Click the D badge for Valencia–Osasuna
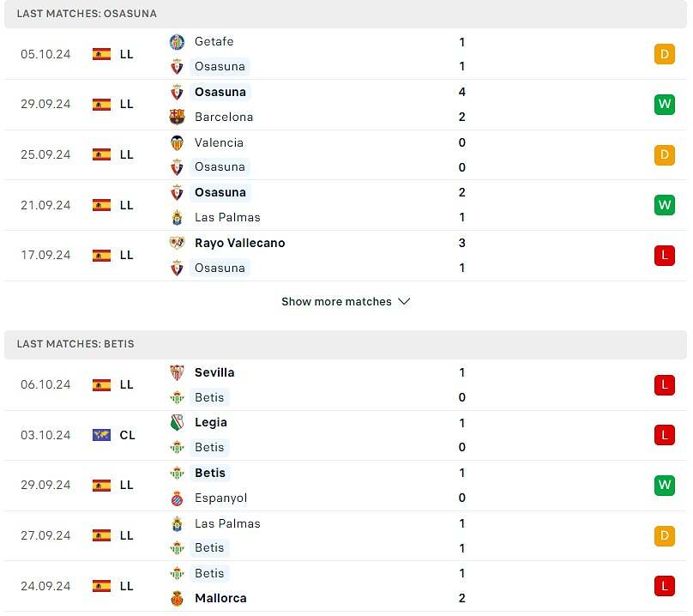This screenshot has height=616, width=693. coord(664,155)
